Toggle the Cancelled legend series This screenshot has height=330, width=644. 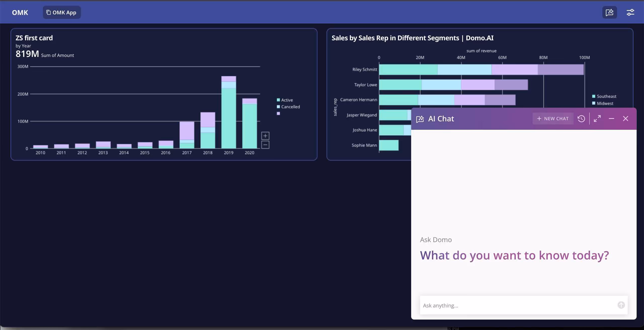click(x=290, y=107)
